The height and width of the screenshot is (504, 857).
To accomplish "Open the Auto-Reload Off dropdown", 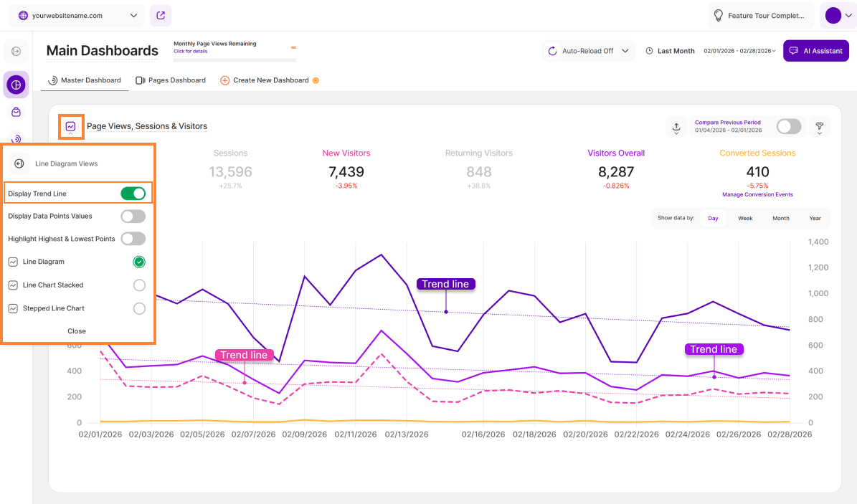I will coord(588,51).
